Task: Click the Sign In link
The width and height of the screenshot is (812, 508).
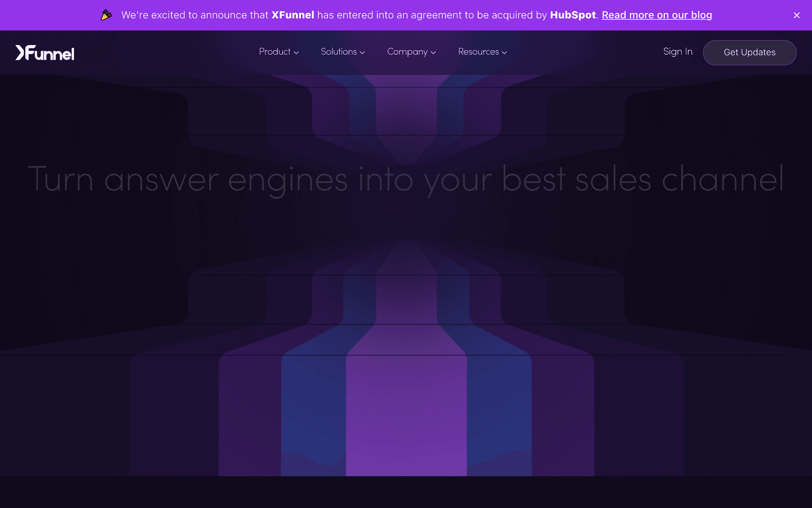Action: click(x=678, y=52)
